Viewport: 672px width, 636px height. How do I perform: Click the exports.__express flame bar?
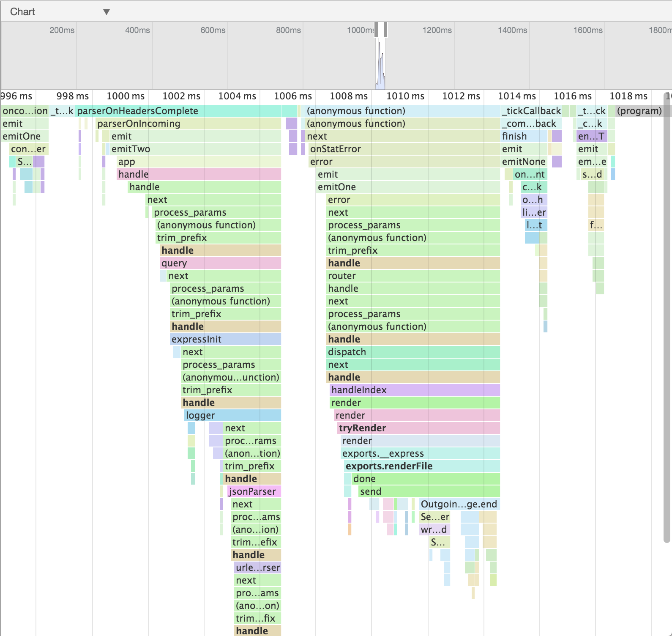[x=420, y=453]
